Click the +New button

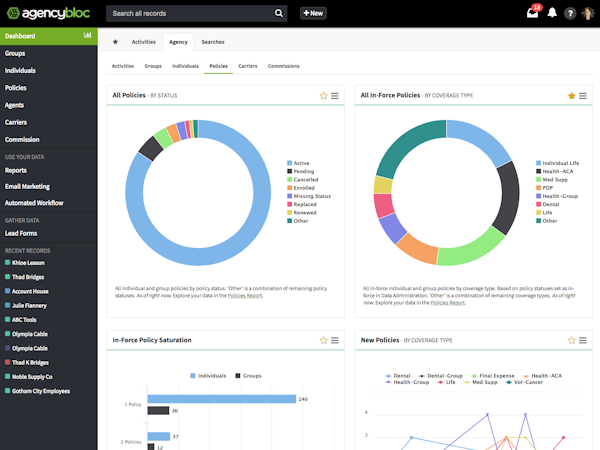pyautogui.click(x=313, y=13)
